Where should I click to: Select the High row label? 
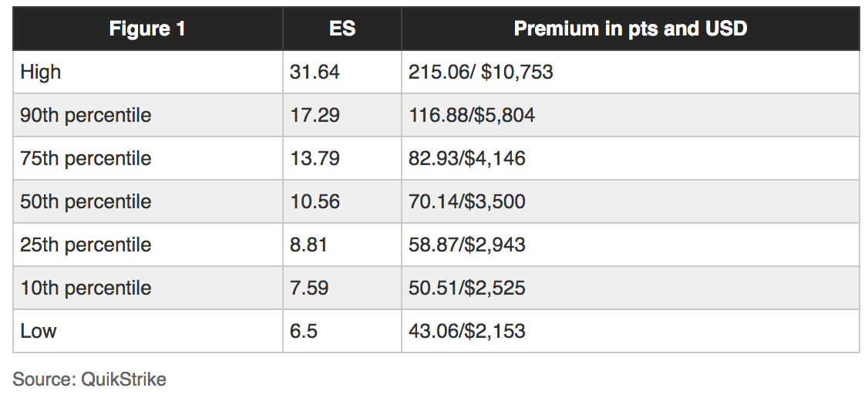coord(41,73)
